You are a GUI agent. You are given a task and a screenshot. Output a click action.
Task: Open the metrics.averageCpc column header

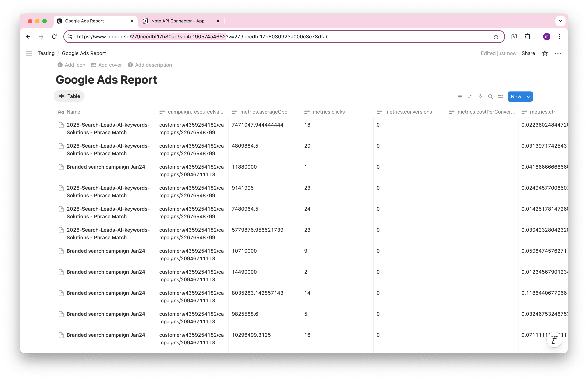[265, 112]
